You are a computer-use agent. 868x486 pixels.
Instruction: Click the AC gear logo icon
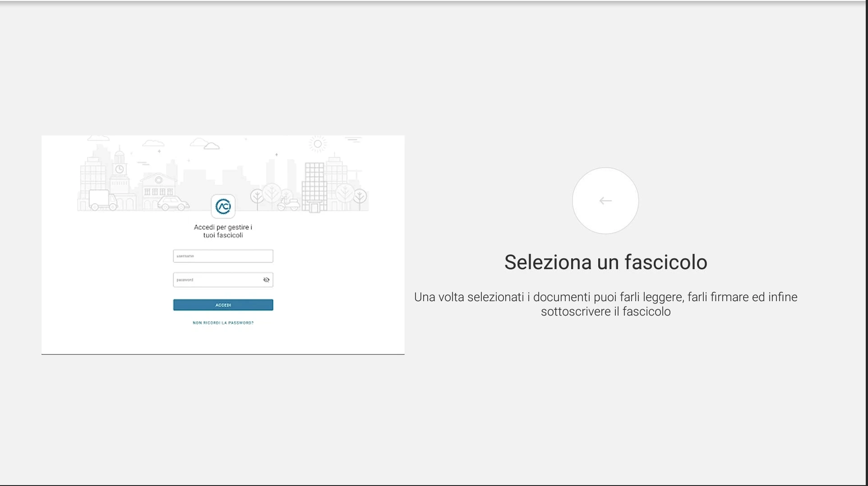(x=223, y=206)
